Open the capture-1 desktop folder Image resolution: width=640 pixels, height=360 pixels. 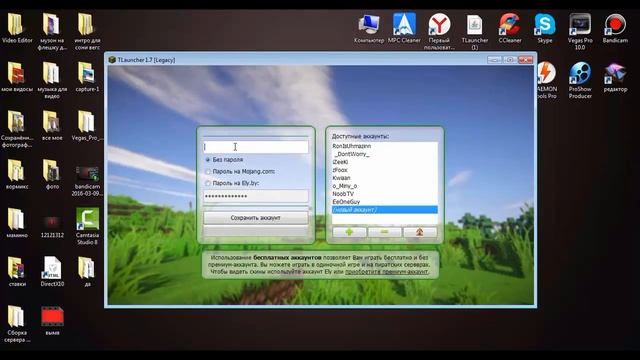pos(87,77)
